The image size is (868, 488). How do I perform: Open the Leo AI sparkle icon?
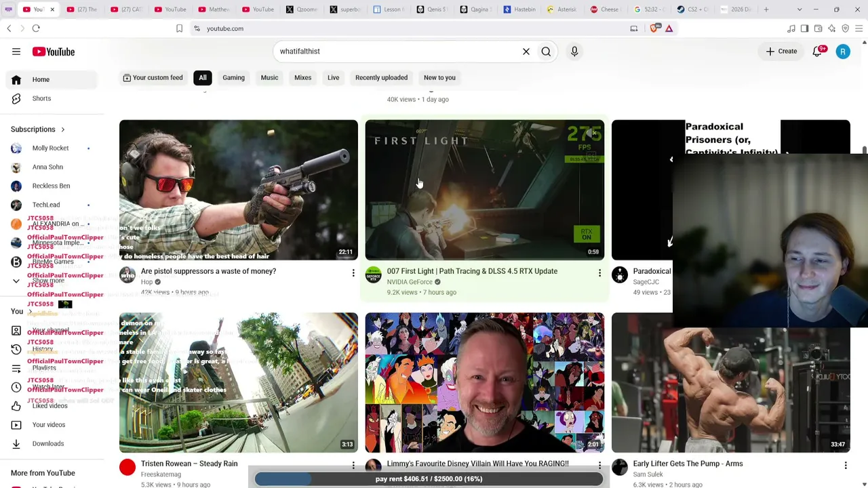click(831, 28)
